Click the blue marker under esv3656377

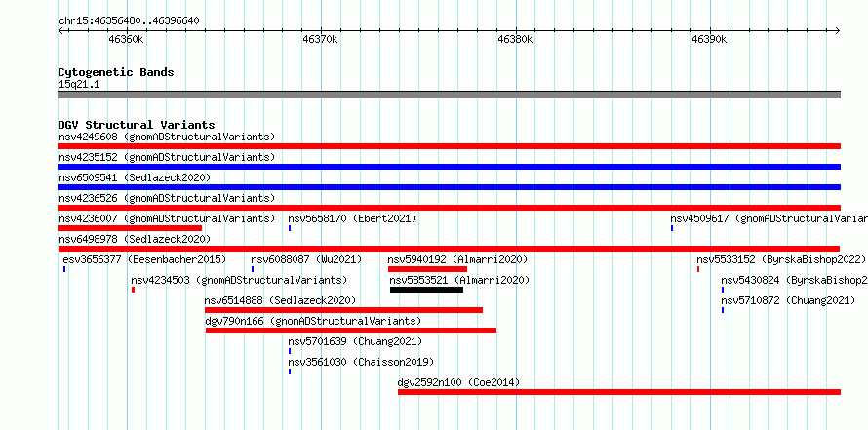64,269
